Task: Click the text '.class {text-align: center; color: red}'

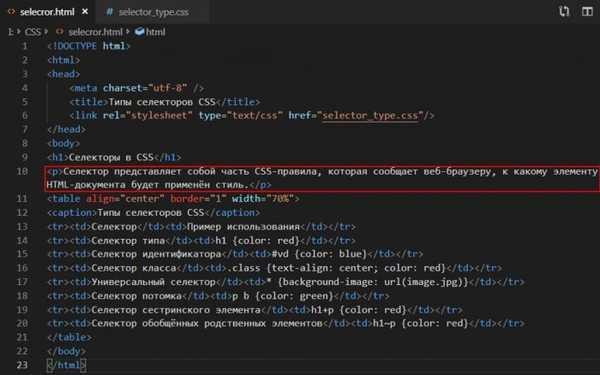Action: click(336, 268)
